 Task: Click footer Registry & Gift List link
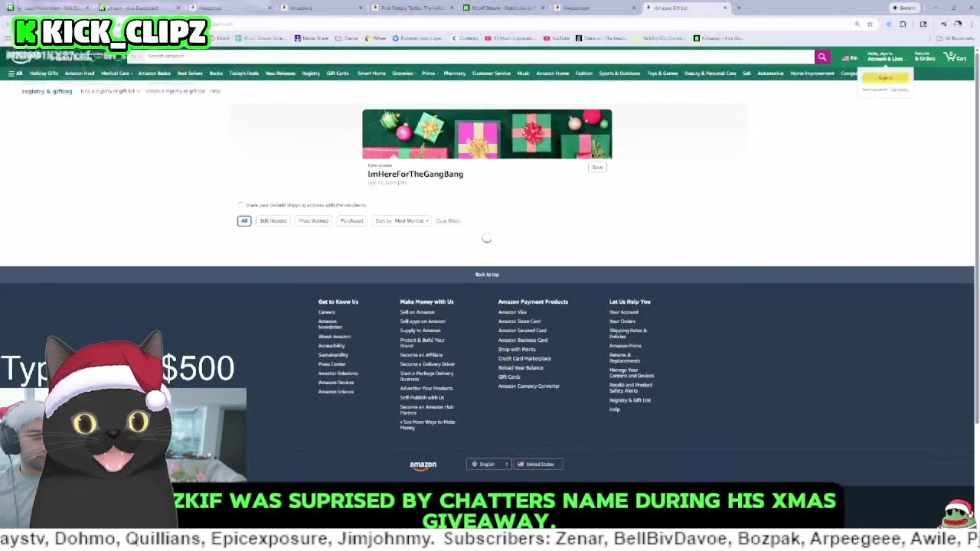tap(630, 400)
